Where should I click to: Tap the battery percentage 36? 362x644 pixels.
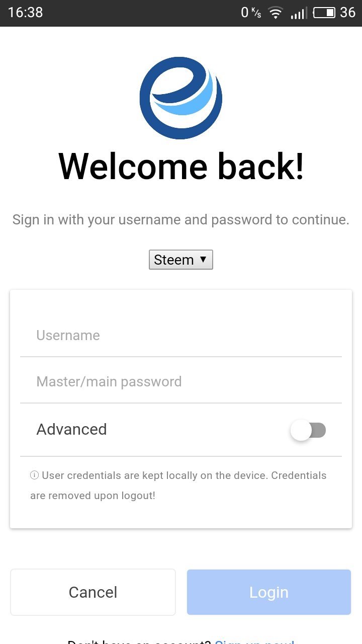coord(347,13)
